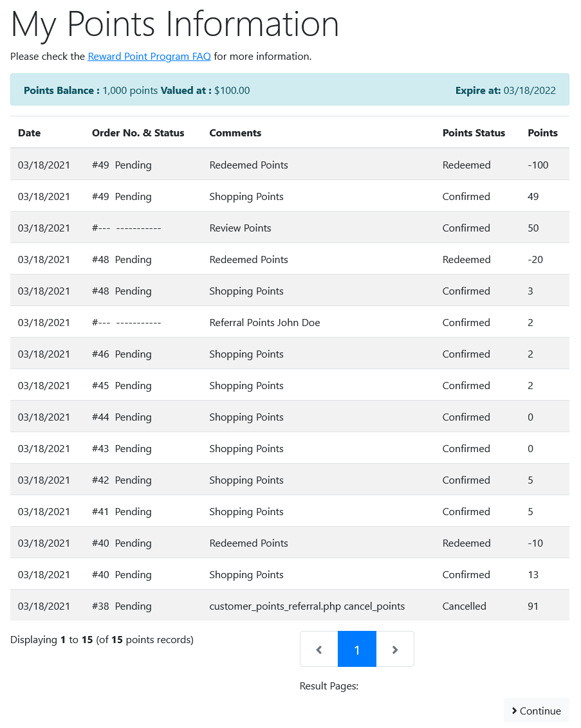581x728 pixels.
Task: Select the Review Points row
Action: point(290,228)
